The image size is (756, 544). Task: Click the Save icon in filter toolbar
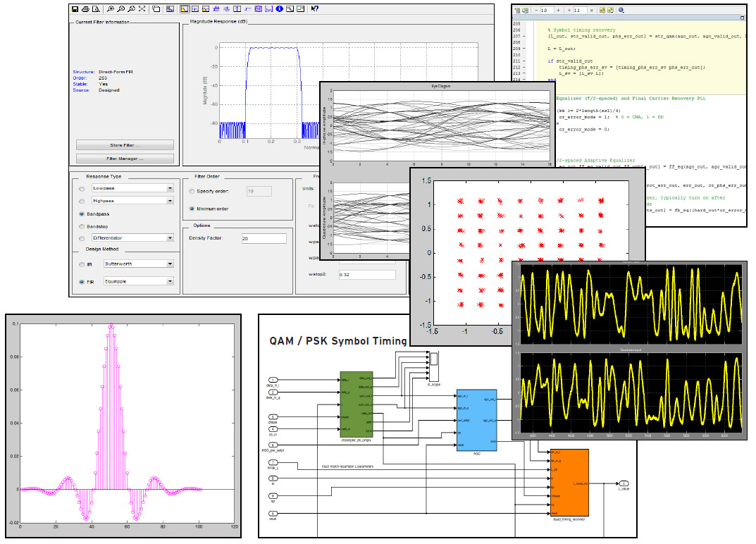(75, 9)
